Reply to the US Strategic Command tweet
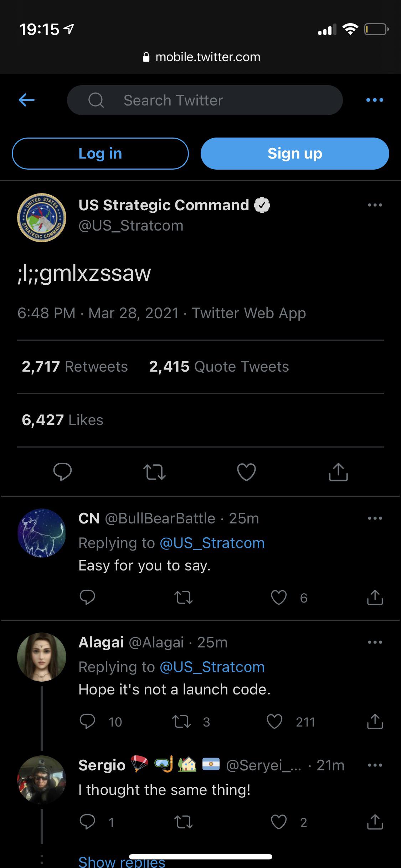Viewport: 401px width, 868px height. [62, 472]
